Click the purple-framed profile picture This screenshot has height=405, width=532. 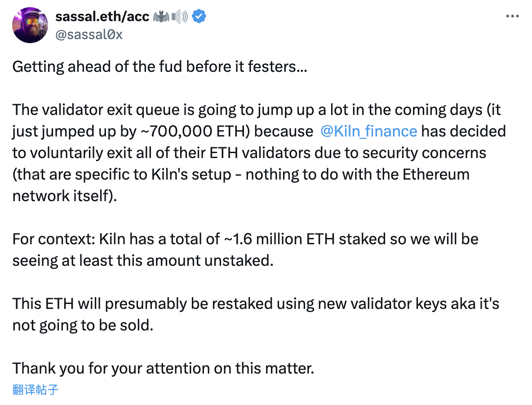[30, 25]
